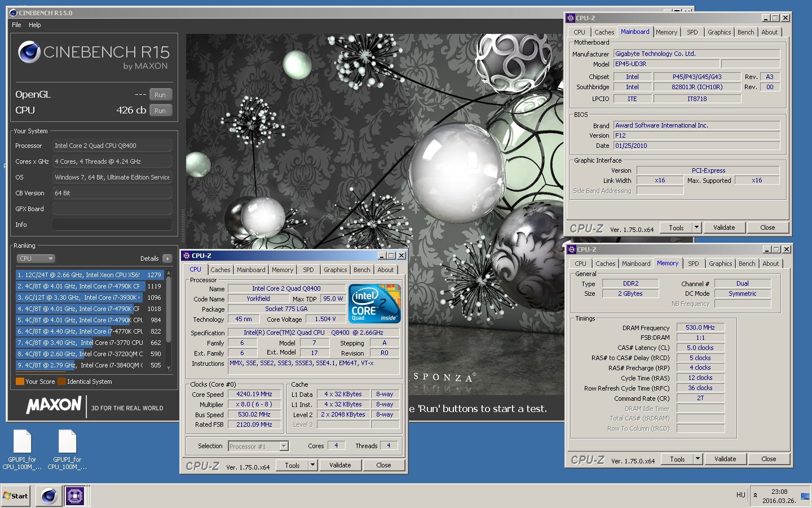Click the Cinebench taskbar icon

49,496
